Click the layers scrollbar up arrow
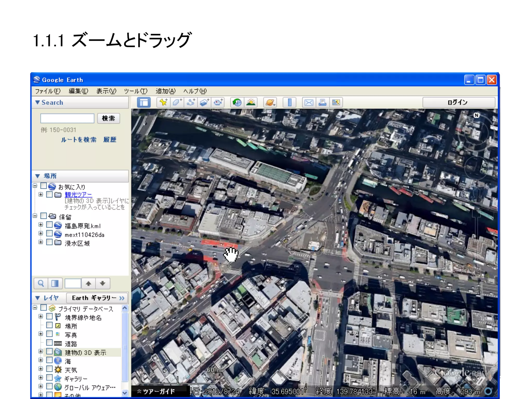The image size is (532, 399). tap(125, 308)
